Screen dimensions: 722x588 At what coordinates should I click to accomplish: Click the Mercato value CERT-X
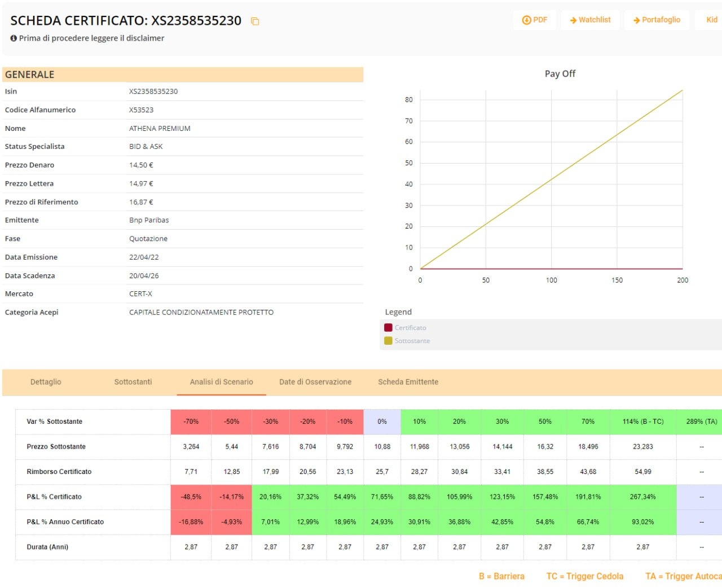click(x=140, y=294)
